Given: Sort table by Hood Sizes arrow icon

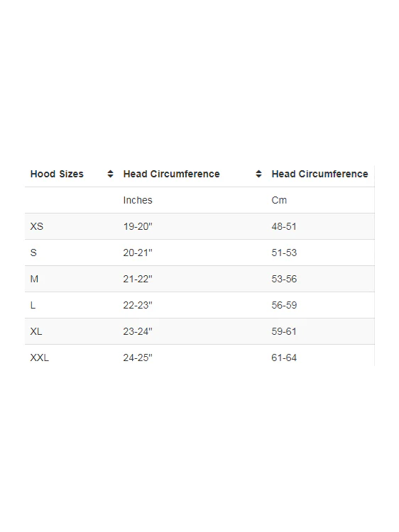Looking at the screenshot, I should point(110,174).
